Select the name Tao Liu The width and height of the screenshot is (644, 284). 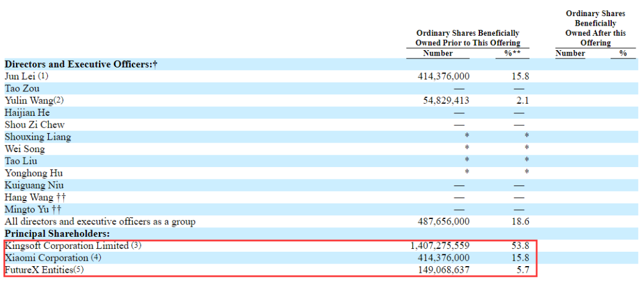(20, 160)
